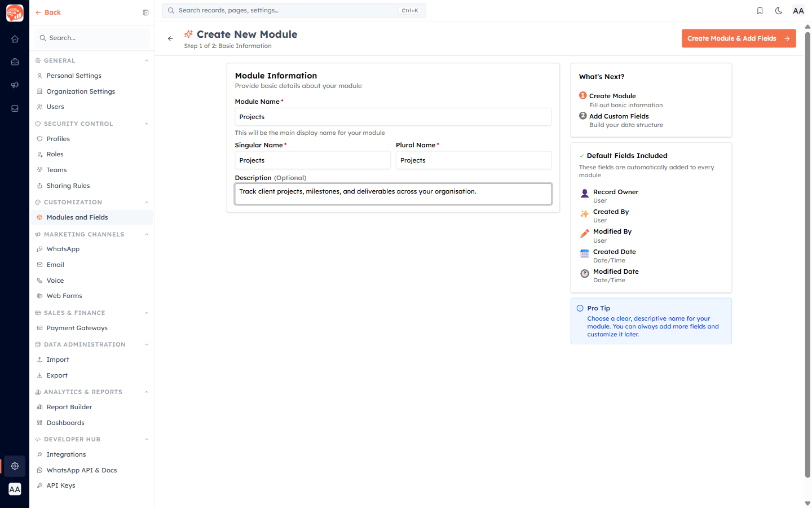Open Sharing Rules
This screenshot has width=812, height=508.
(91, 186)
